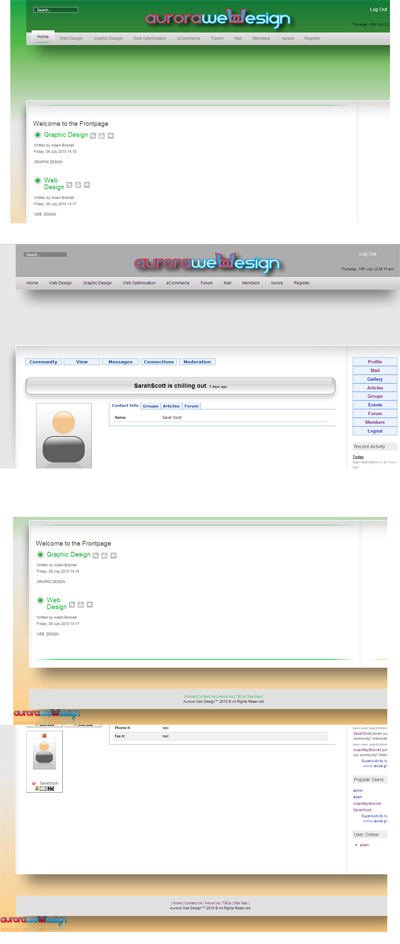Click email icon beside Graphic Design in footer frontpage panel
This screenshot has height=944, width=400.
tap(113, 555)
